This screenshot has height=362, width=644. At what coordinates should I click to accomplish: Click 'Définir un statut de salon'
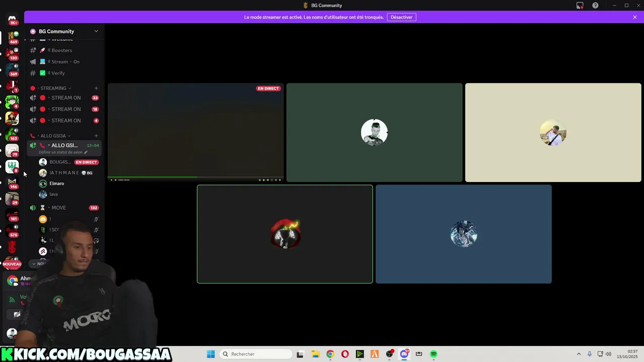[60, 152]
